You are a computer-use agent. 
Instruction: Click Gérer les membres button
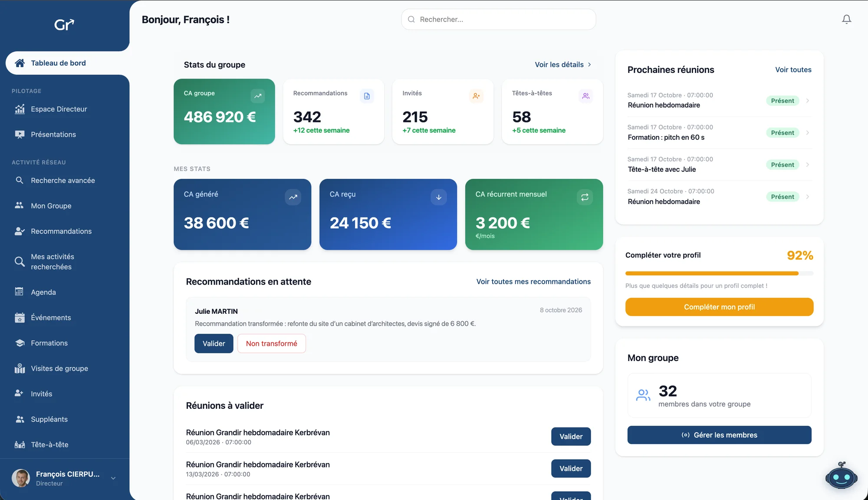coord(720,435)
